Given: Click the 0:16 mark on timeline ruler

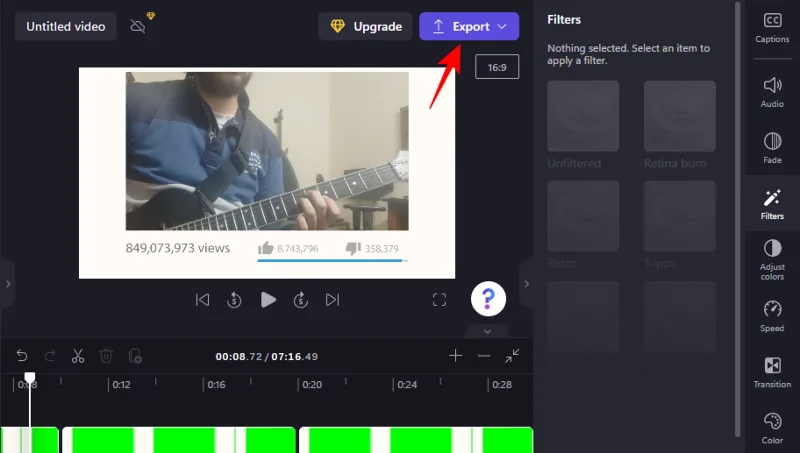Looking at the screenshot, I should (x=216, y=385).
